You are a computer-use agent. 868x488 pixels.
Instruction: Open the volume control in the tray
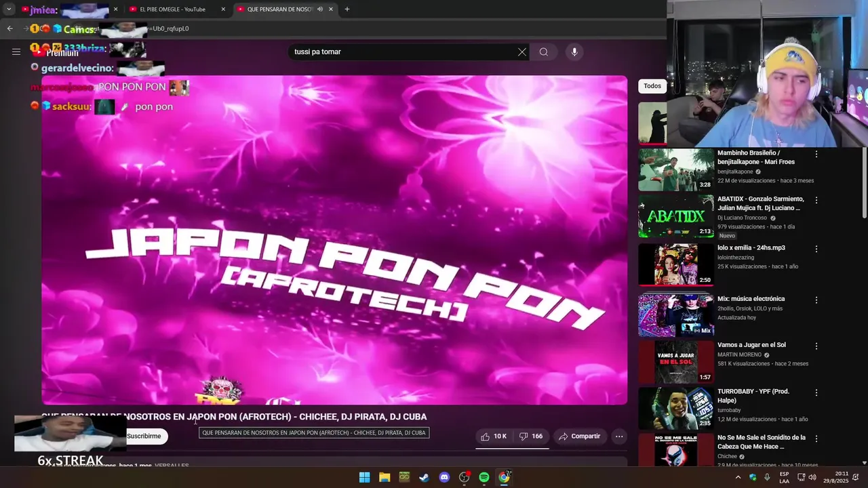814,478
